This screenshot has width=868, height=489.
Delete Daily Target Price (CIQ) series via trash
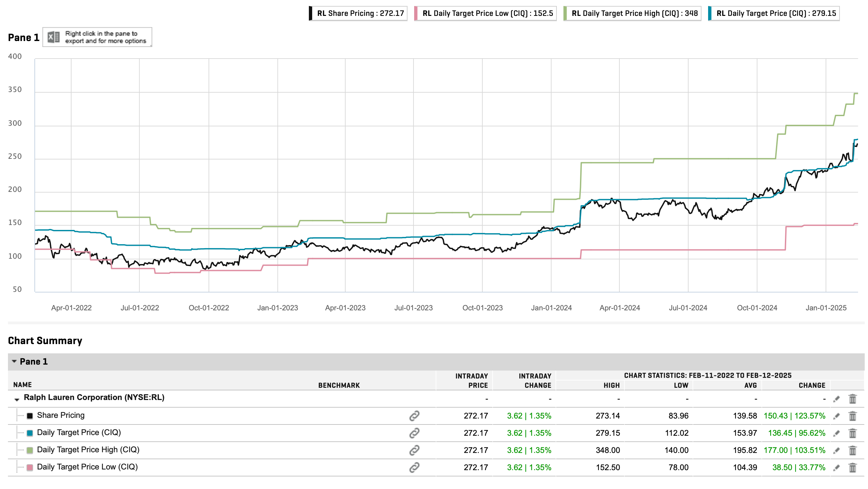coord(852,433)
